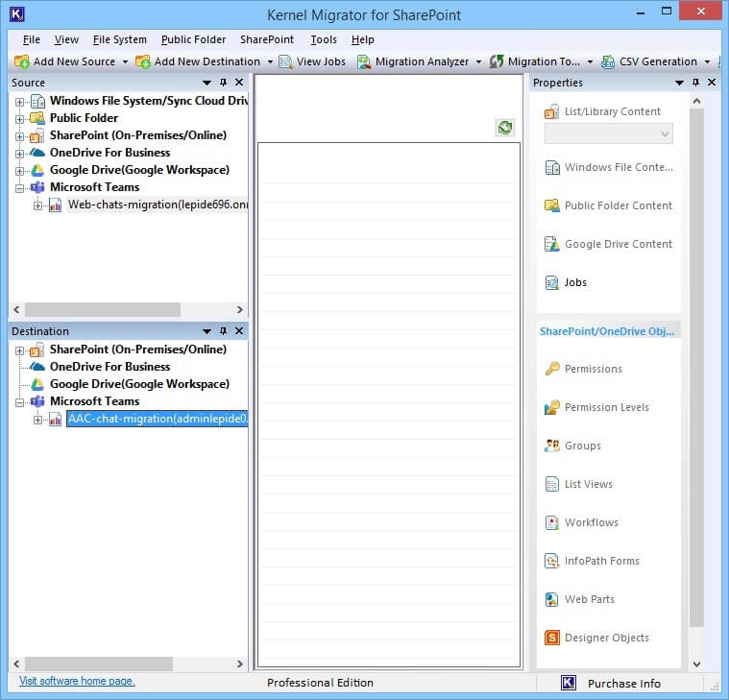Open the View menu
729x700 pixels.
[66, 40]
